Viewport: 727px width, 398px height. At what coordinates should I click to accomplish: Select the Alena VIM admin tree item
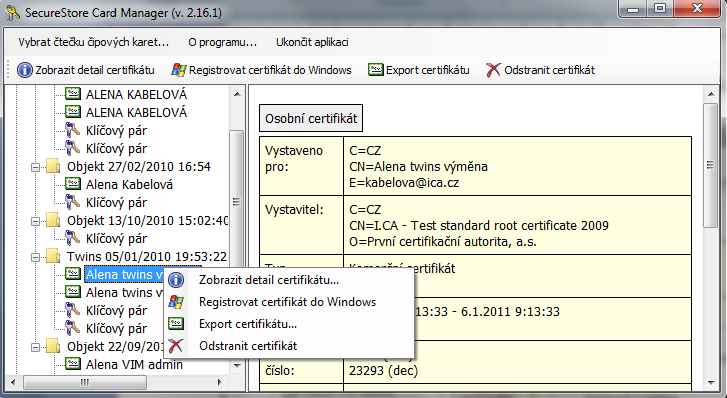point(134,365)
